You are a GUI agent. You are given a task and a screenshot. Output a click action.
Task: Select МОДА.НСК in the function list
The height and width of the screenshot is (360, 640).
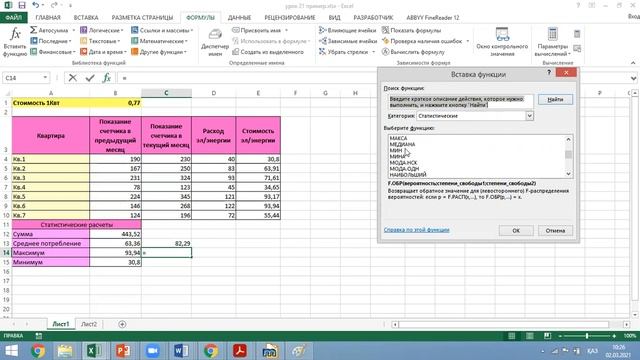click(x=403, y=162)
